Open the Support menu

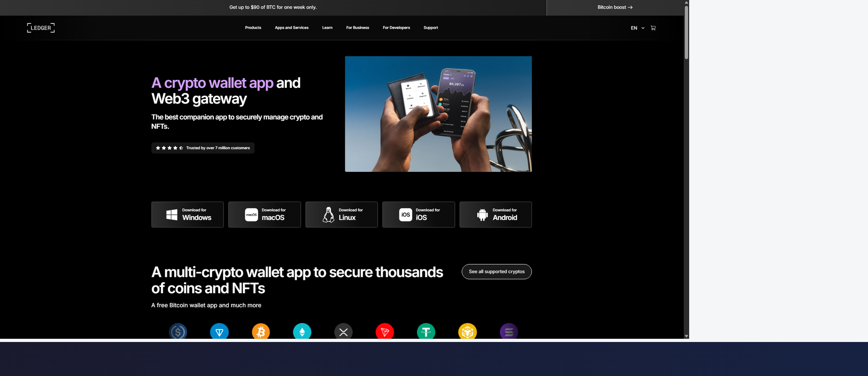tap(431, 28)
